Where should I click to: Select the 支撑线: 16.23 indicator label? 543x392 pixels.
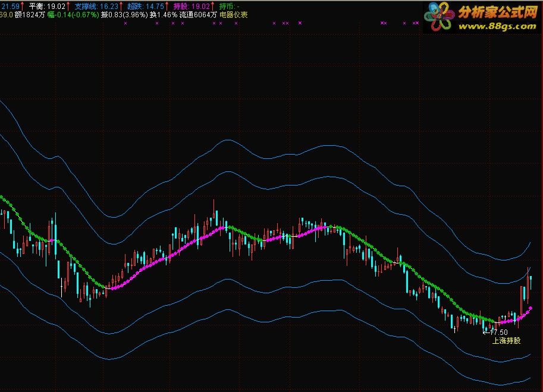click(96, 6)
